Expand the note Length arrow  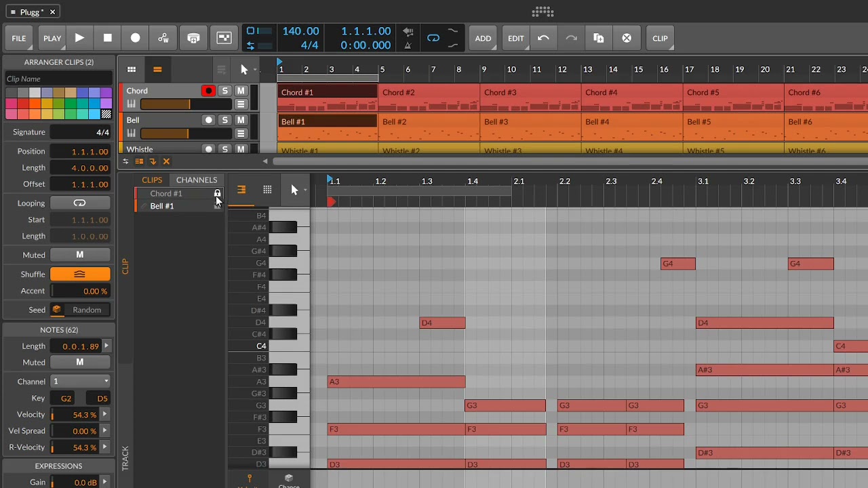pos(106,346)
